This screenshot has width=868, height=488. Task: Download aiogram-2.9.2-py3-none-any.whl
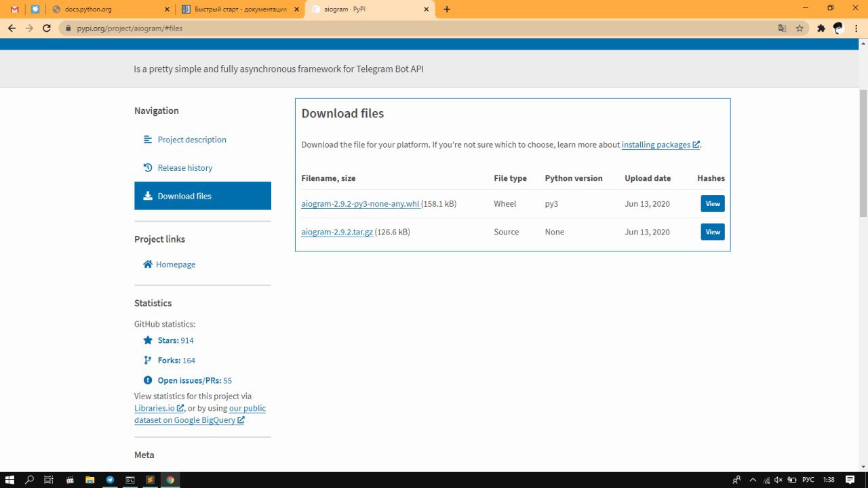pos(360,204)
